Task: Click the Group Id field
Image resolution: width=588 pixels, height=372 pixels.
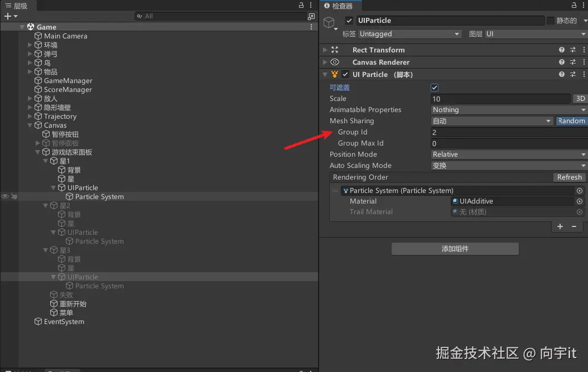Action: point(509,132)
